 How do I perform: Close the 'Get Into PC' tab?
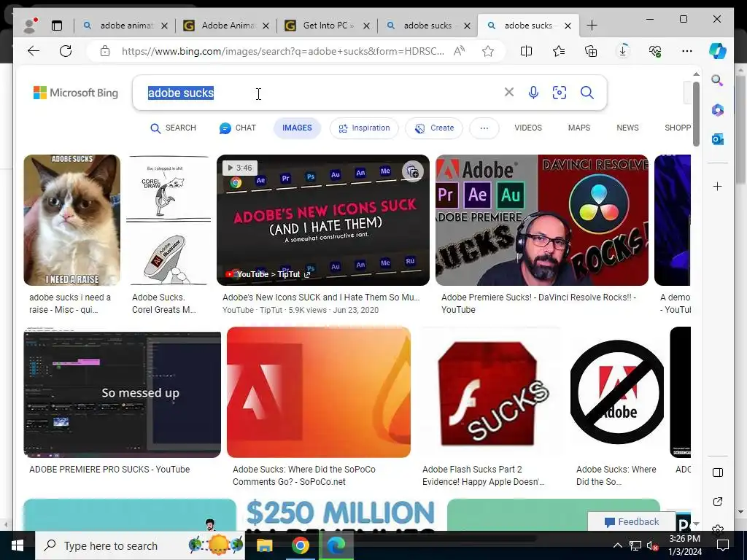click(x=366, y=26)
